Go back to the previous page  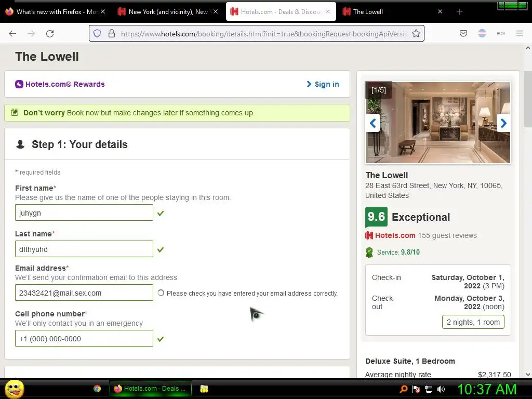pyautogui.click(x=12, y=34)
